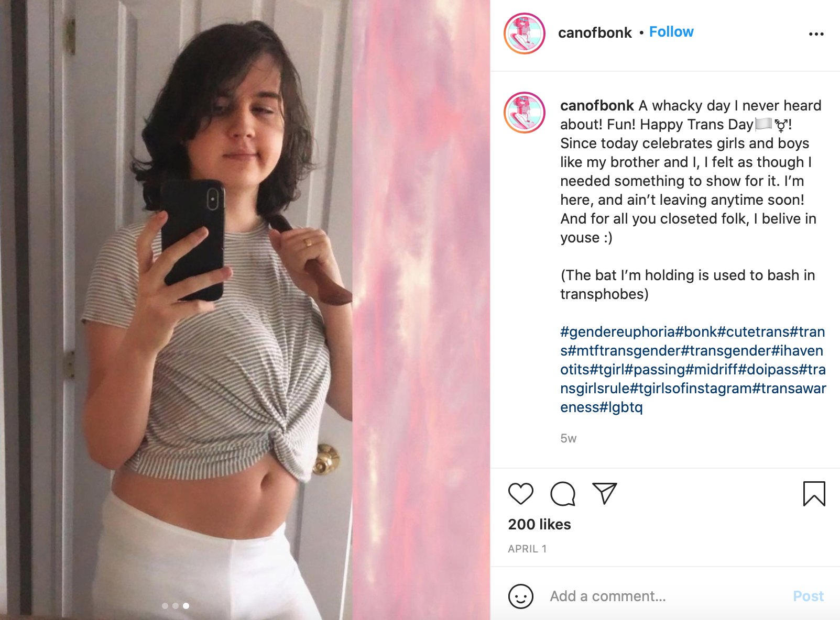Open comments via speech bubble icon
This screenshot has height=620, width=840.
(x=563, y=494)
